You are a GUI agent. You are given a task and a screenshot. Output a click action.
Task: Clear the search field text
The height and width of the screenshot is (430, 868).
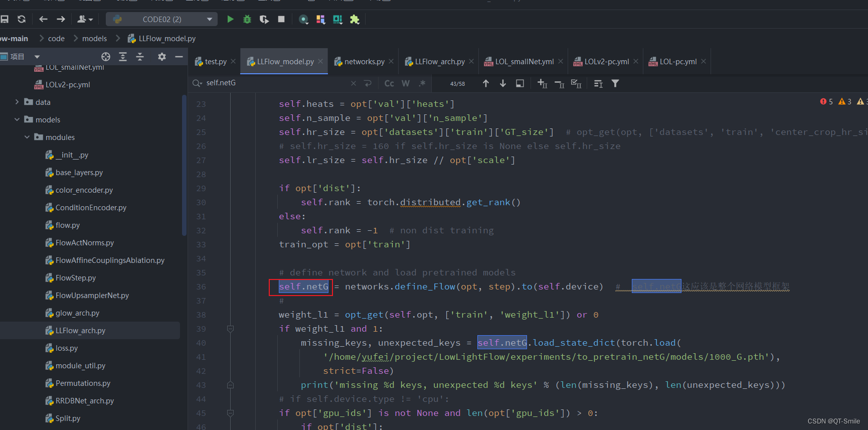(354, 83)
